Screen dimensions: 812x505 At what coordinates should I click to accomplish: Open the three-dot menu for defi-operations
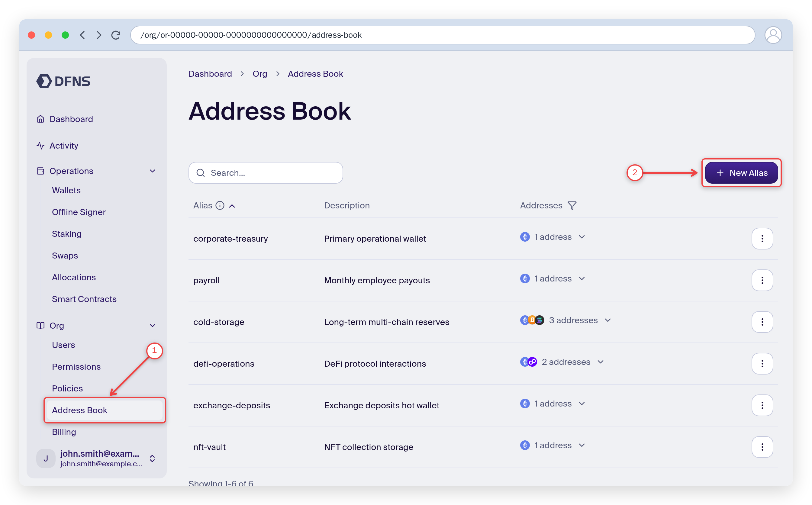(762, 364)
